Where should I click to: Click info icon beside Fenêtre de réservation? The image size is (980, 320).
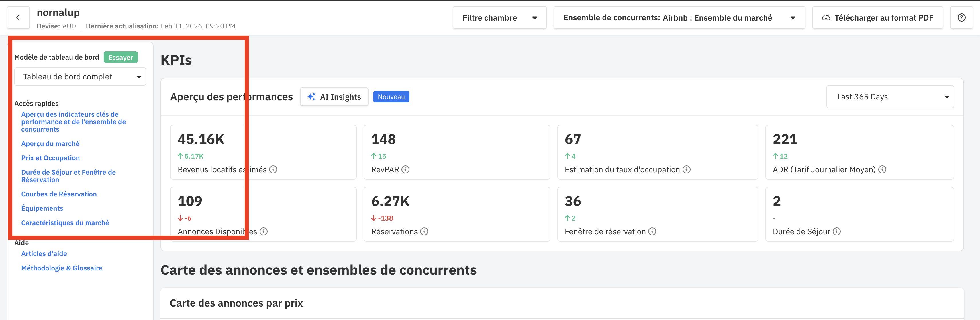[652, 232]
